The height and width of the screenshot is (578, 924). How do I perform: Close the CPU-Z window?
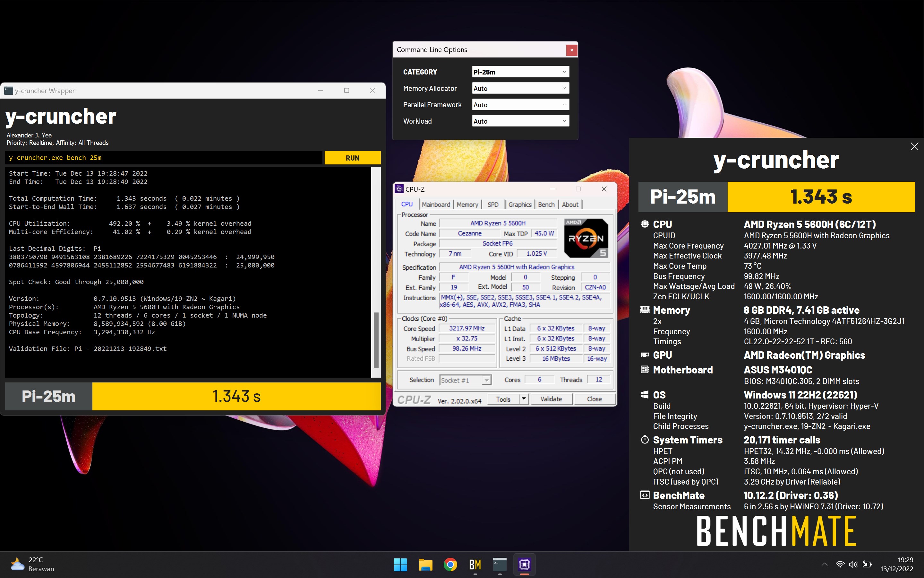604,189
